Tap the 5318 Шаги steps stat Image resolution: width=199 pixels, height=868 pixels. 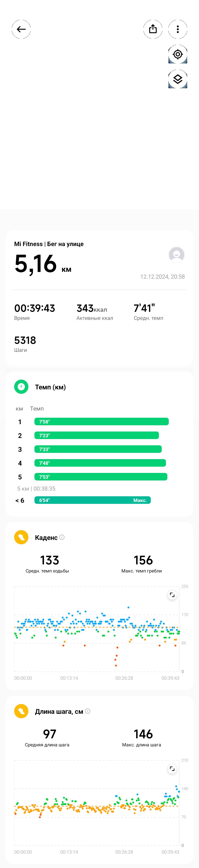click(x=25, y=344)
